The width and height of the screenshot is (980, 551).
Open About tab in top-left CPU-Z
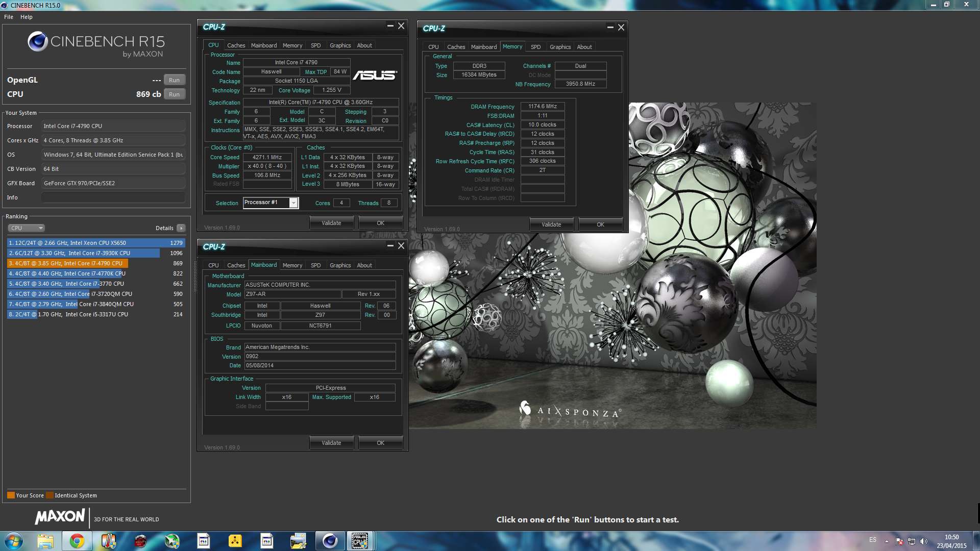[364, 45]
